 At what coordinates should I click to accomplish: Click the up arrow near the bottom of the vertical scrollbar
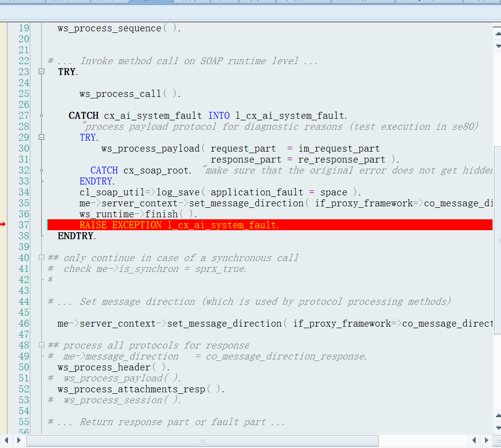pos(498,415)
